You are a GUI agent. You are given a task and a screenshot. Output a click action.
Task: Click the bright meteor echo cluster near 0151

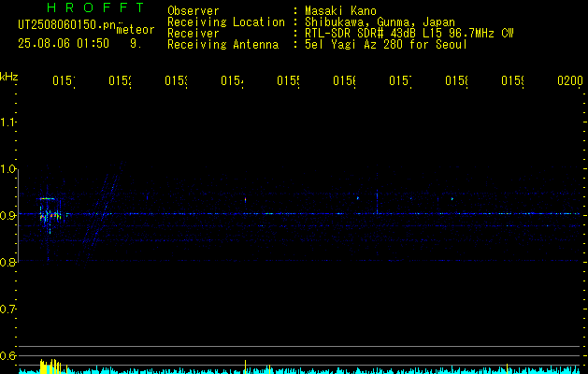point(50,214)
